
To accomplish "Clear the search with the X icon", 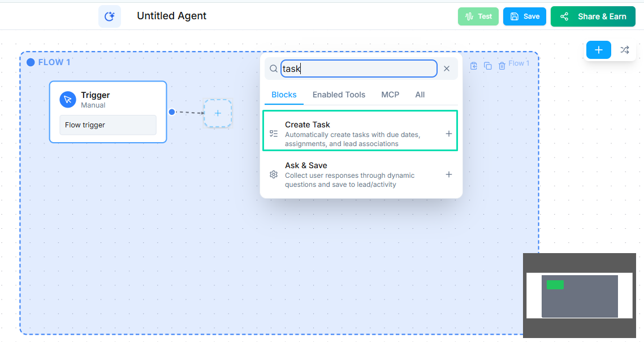I will 447,68.
